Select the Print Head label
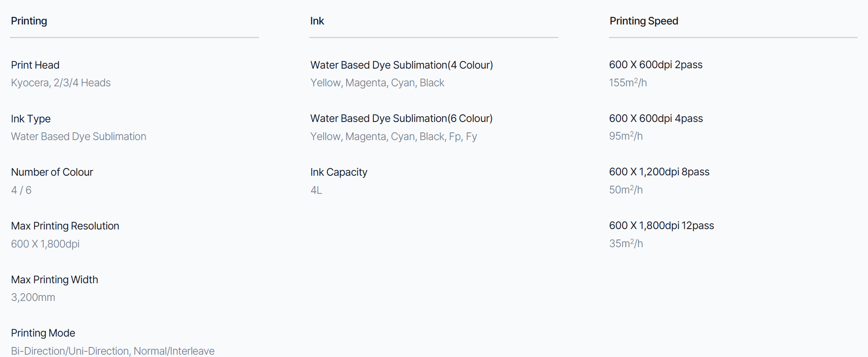The image size is (868, 357). tap(35, 65)
